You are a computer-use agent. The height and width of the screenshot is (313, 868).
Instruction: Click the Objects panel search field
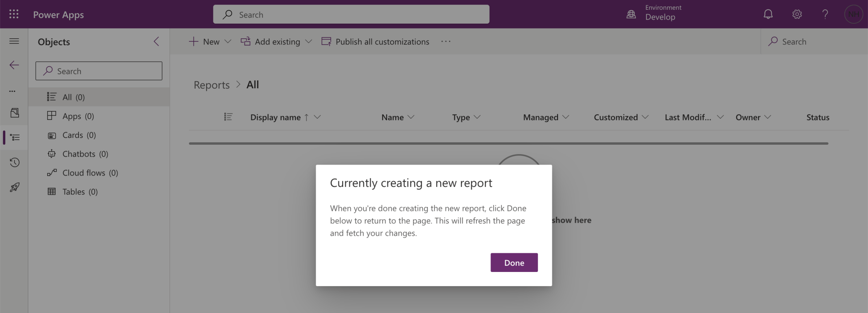pyautogui.click(x=99, y=71)
